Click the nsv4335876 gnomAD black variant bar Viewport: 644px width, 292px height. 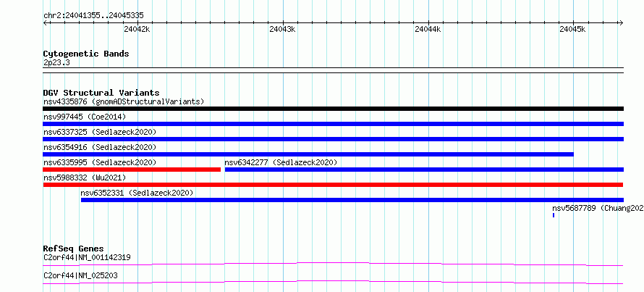point(333,109)
